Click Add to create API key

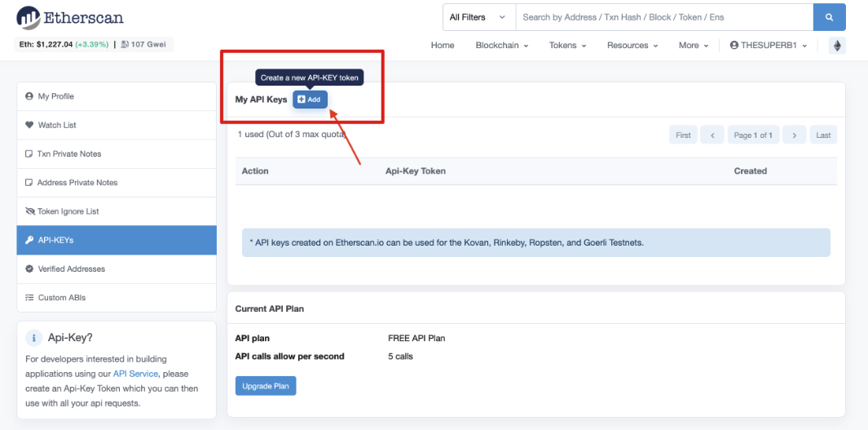coord(310,100)
